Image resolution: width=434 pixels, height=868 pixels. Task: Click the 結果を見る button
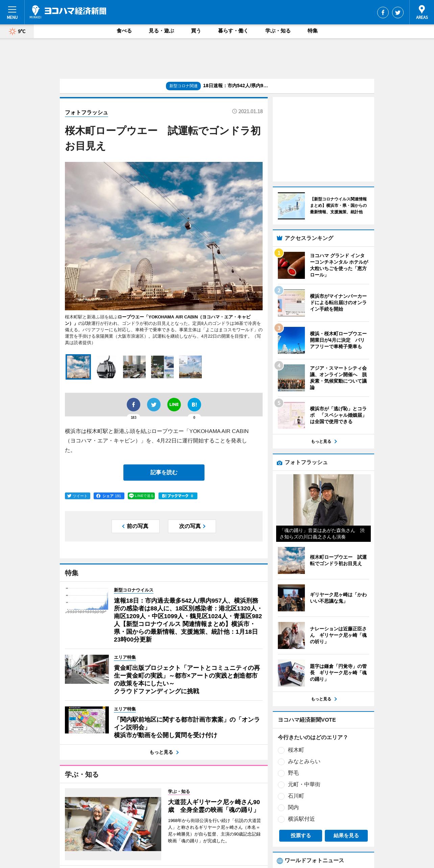coord(346,836)
